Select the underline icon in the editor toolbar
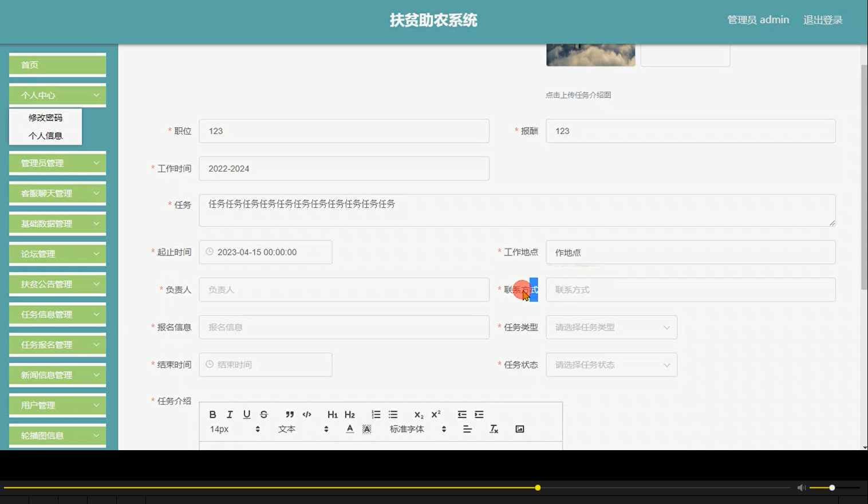868x504 pixels. 247,414
